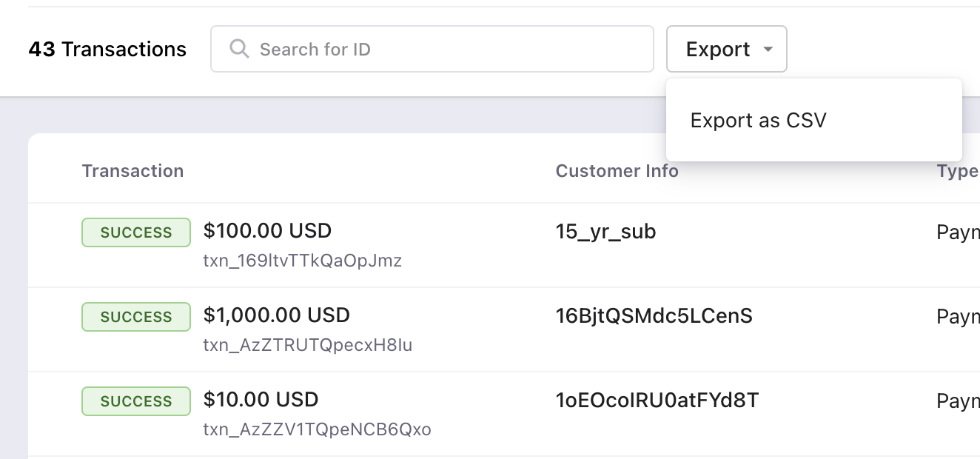Click SUCCESS badge on $100.00 transaction
Viewport: 980px width, 459px height.
[x=136, y=232]
